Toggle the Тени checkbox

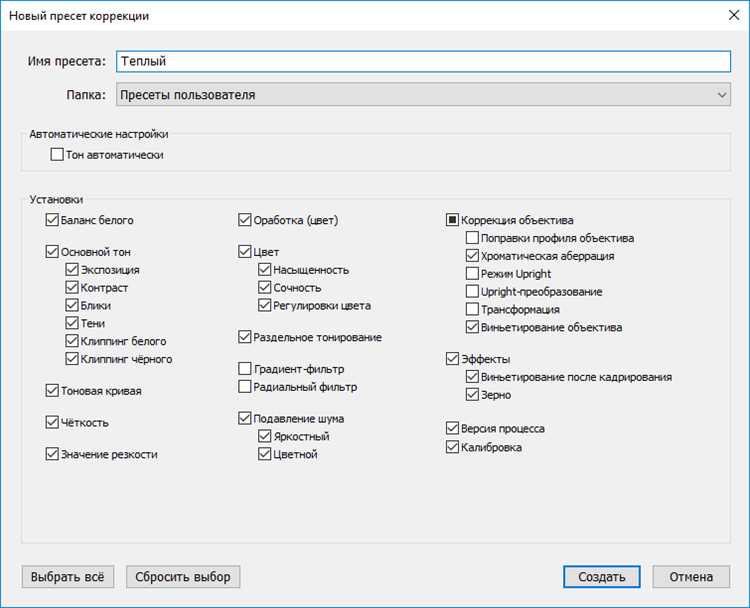(x=72, y=323)
